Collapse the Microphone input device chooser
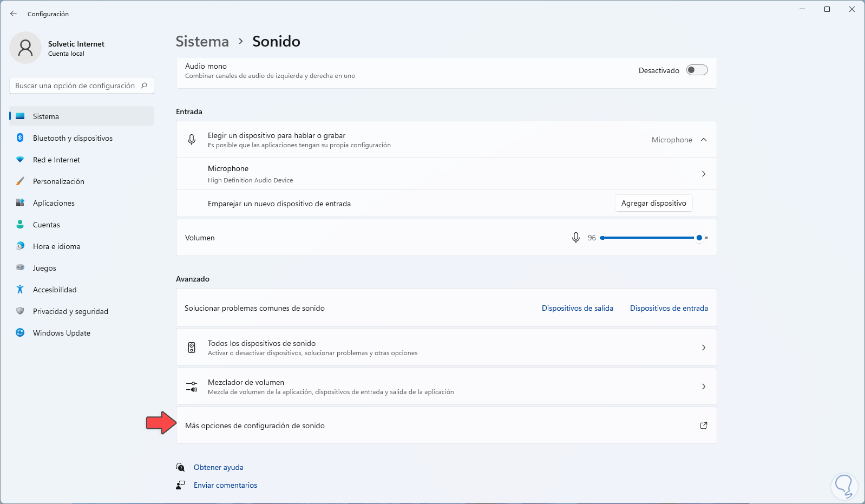Screen dimensions: 865x504 point(704,140)
